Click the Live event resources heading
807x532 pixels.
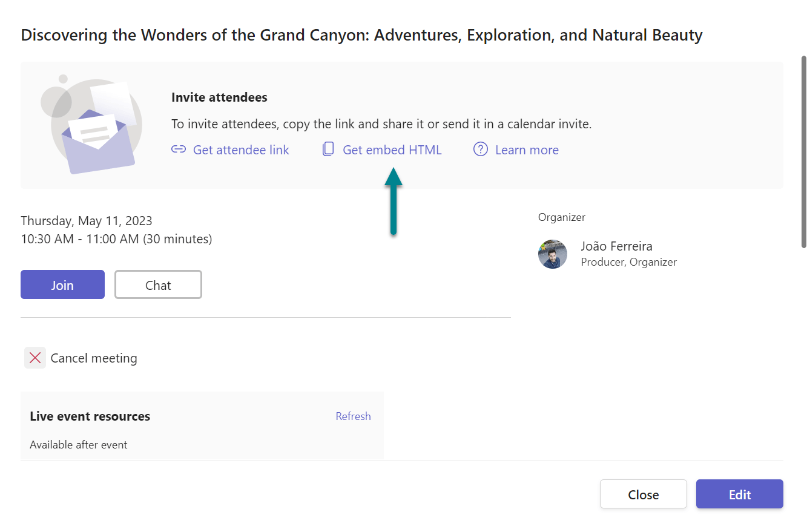pos(90,416)
